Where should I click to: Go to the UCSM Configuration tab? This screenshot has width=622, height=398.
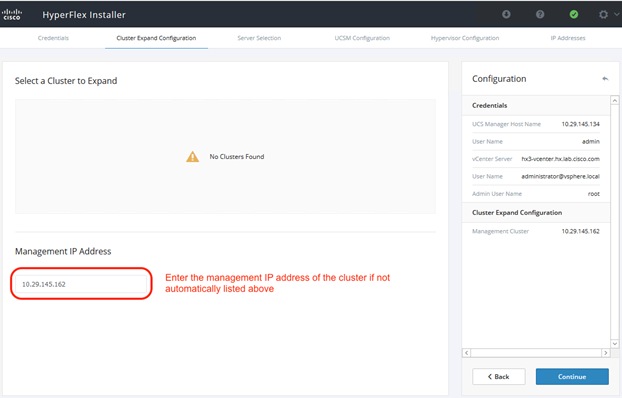pos(362,38)
